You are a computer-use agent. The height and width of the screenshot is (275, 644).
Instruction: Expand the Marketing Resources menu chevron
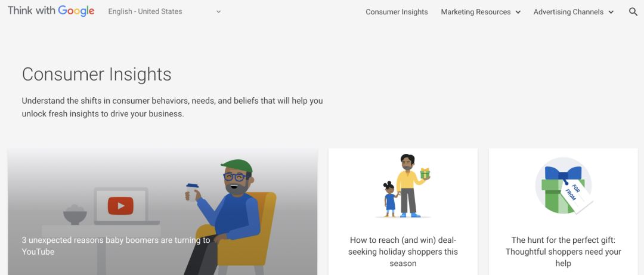pos(518,13)
